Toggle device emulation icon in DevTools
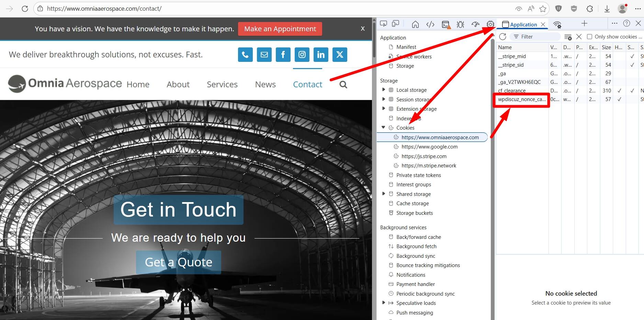The image size is (644, 320). click(x=396, y=24)
